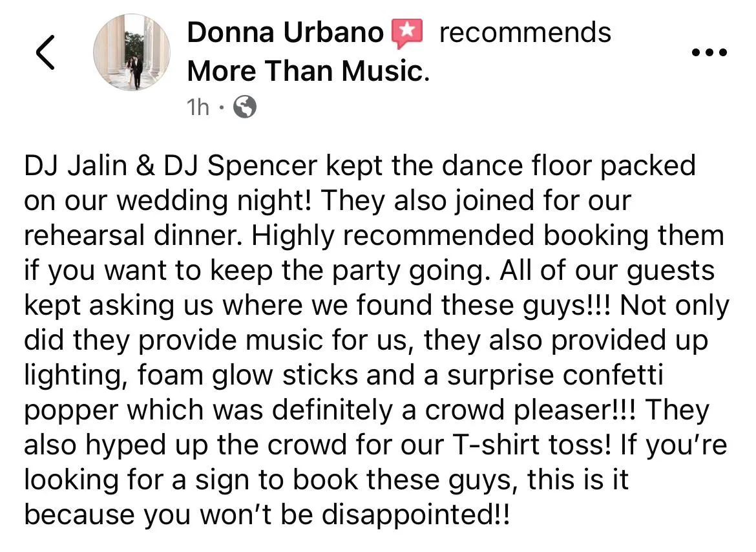
Task: Click the word recommends in the header
Action: (x=525, y=33)
